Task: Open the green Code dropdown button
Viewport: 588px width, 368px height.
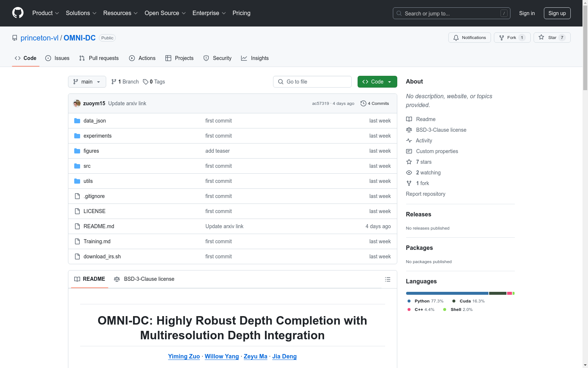Action: [x=377, y=82]
